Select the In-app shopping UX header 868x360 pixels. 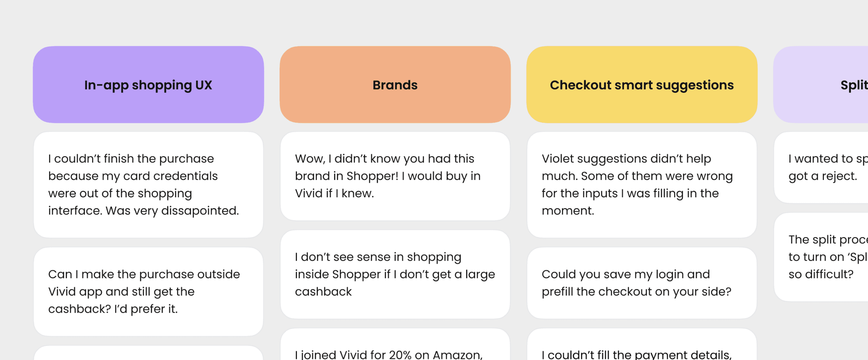coord(148,85)
